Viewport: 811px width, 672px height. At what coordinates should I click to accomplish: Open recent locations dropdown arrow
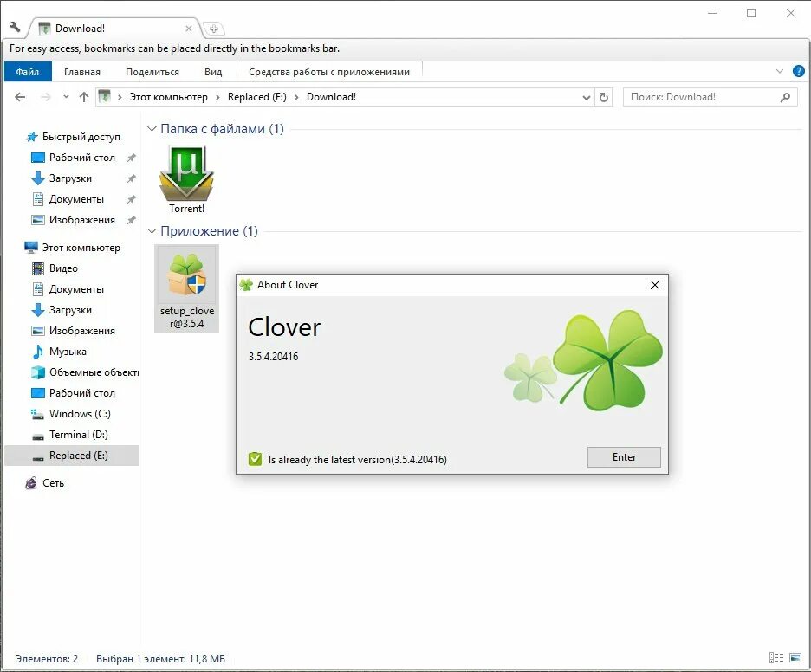pyautogui.click(x=66, y=97)
